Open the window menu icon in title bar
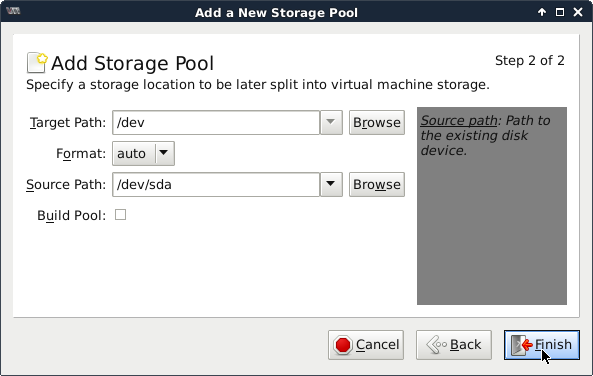Viewport: 593px width, 376px height. pos(13,11)
